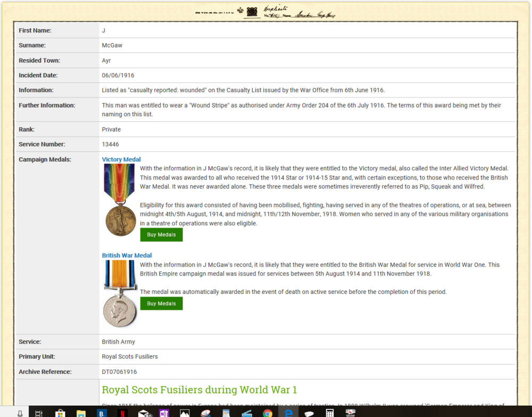
Task: Select incident date '06/06/1916'
Action: click(x=118, y=76)
